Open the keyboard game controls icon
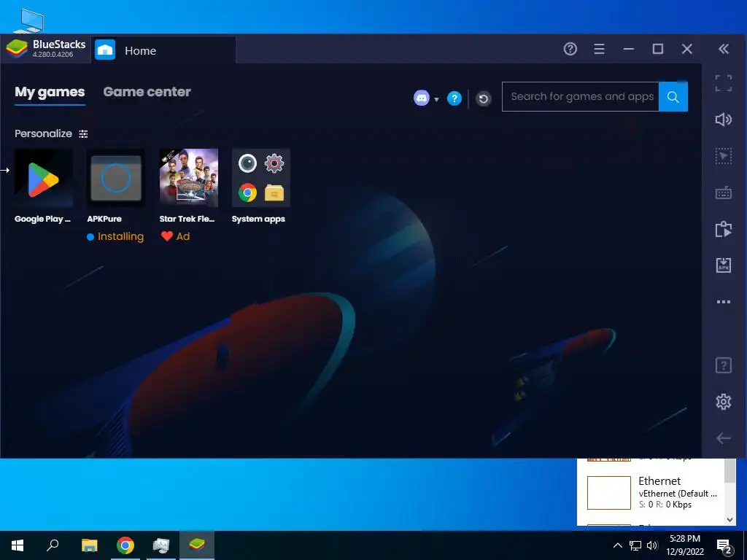Viewport: 747px width, 560px height. [x=724, y=192]
